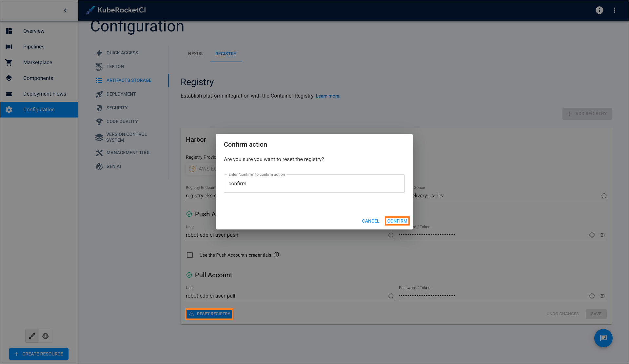Click the paintbrush theme icon at bottom left
629x364 pixels.
click(32, 336)
